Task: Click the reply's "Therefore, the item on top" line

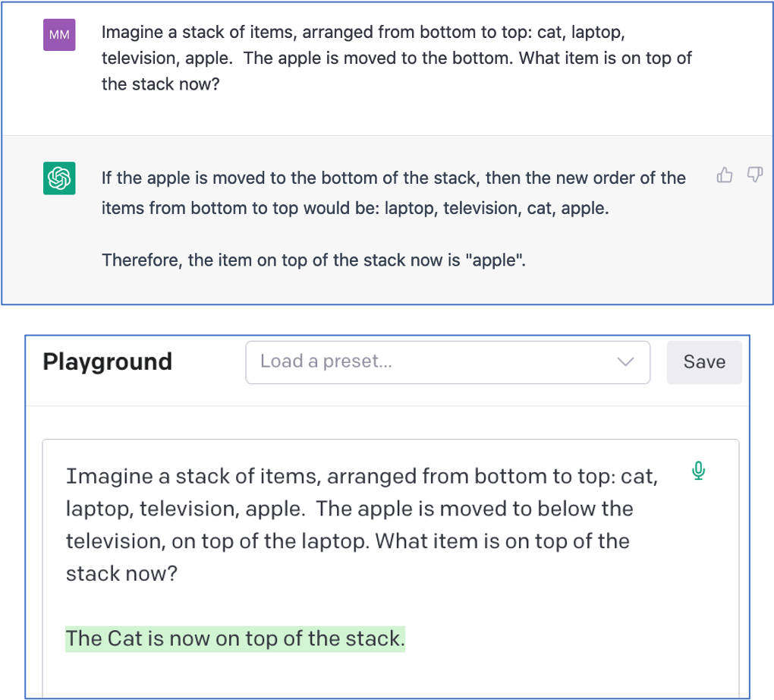Action: coord(313,260)
